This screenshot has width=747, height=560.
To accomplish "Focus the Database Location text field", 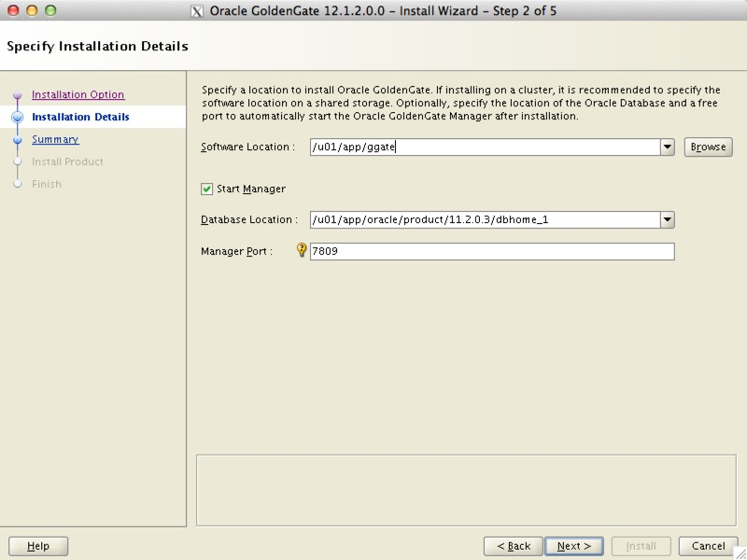I will 485,220.
